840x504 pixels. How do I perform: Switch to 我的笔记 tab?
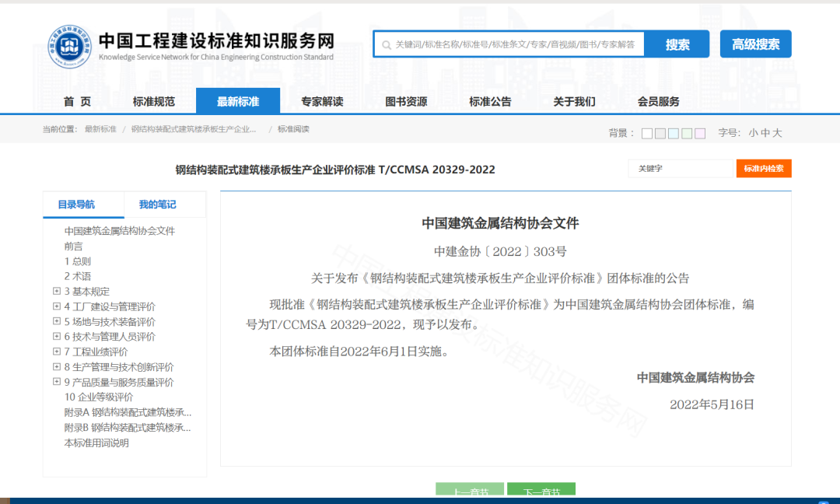pos(157,205)
